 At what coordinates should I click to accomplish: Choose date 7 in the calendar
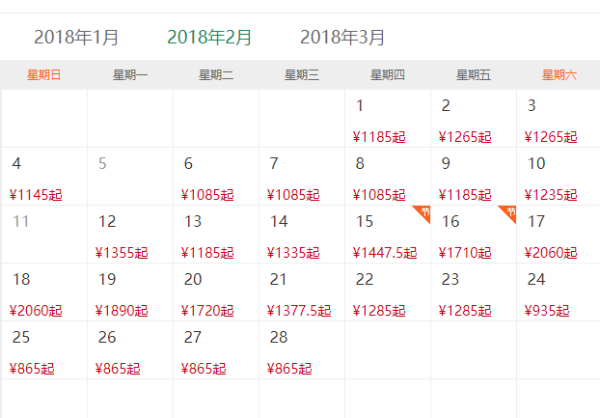(x=302, y=177)
